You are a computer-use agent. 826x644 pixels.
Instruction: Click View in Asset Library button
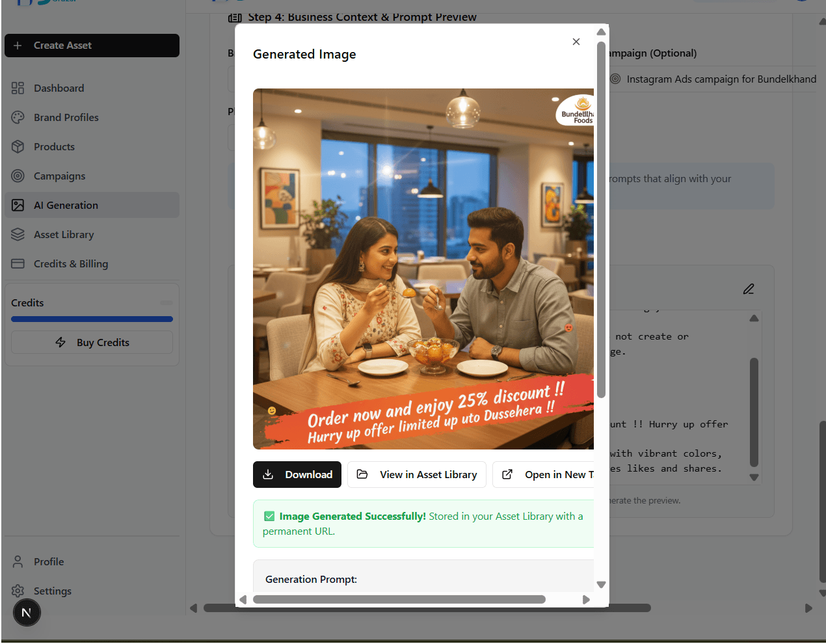coord(417,475)
